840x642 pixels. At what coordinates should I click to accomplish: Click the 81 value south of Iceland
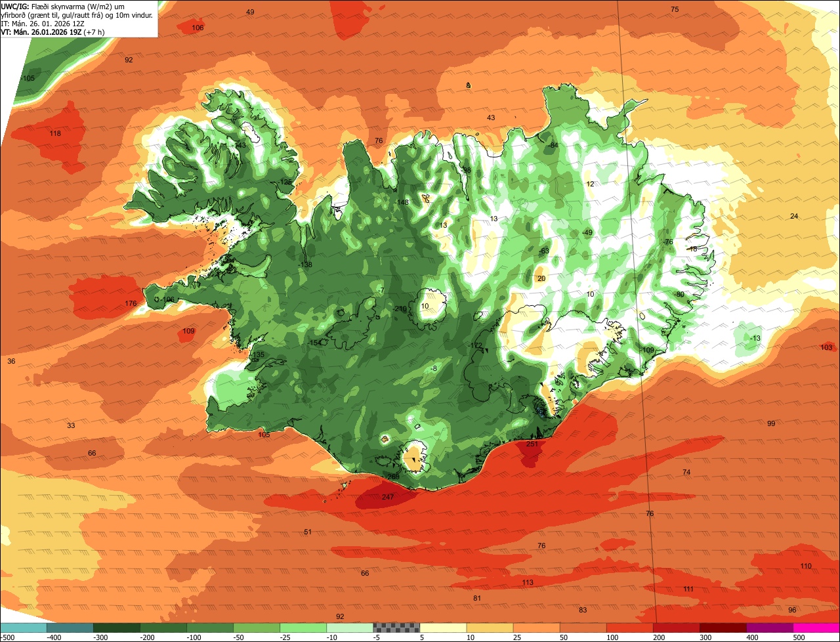click(x=477, y=599)
